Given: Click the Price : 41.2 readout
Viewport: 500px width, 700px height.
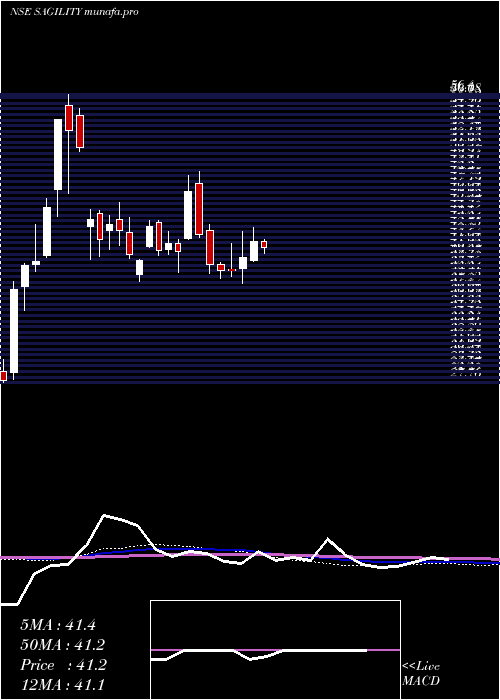Looking at the screenshot, I should coord(64,665).
